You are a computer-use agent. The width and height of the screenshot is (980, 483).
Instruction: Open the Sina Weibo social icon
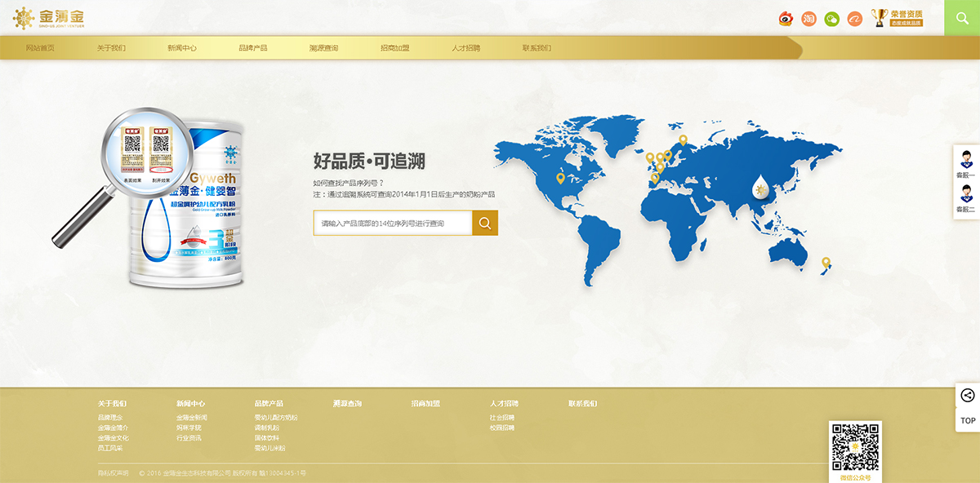click(786, 18)
